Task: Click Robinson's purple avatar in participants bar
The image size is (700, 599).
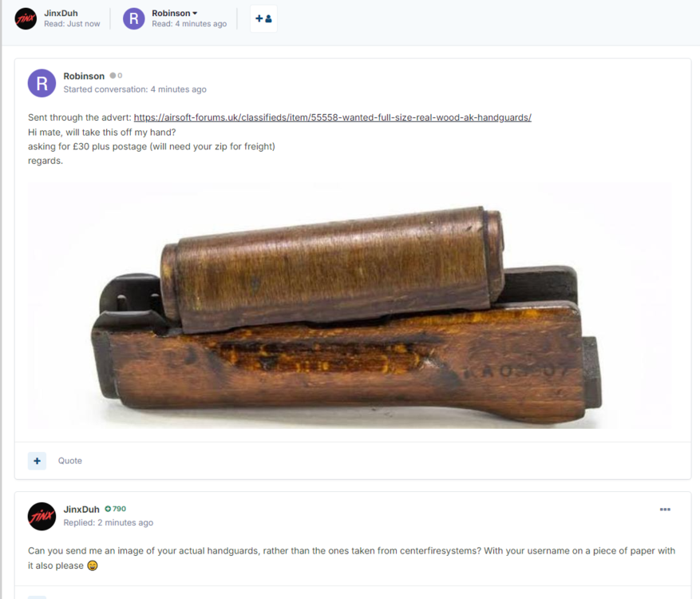Action: pos(134,18)
